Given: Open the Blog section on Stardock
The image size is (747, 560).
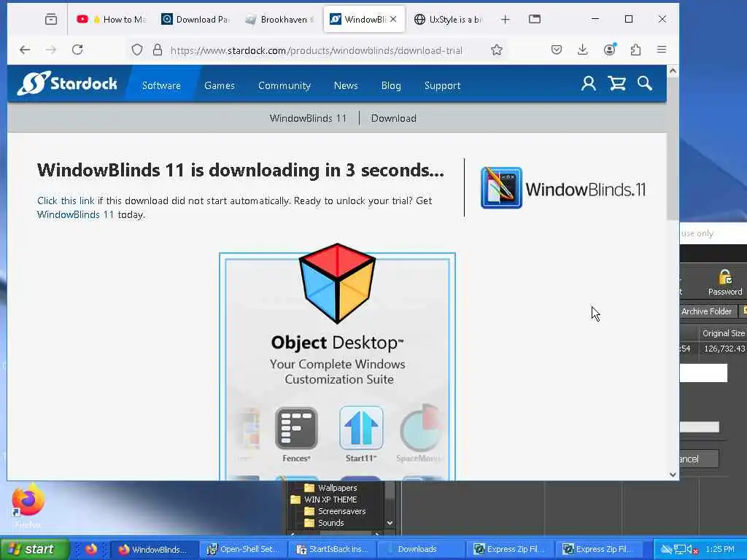Looking at the screenshot, I should [391, 85].
